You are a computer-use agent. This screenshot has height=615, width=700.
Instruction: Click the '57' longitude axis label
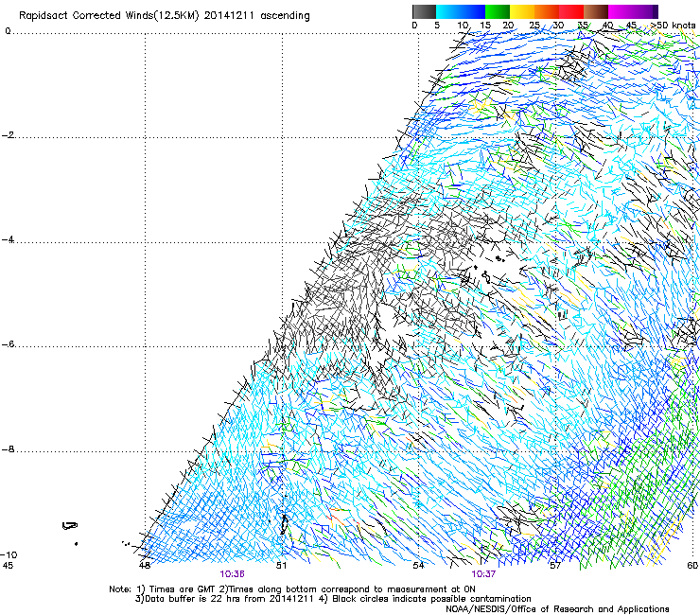tap(555, 566)
